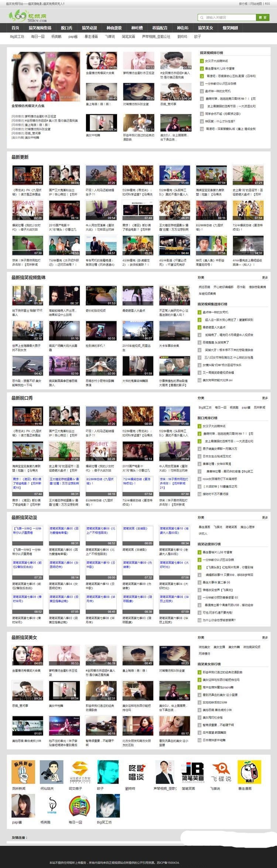Open 网站地图 link in top bar
Image resolution: width=277 pixels, height=868 pixels.
256,4
